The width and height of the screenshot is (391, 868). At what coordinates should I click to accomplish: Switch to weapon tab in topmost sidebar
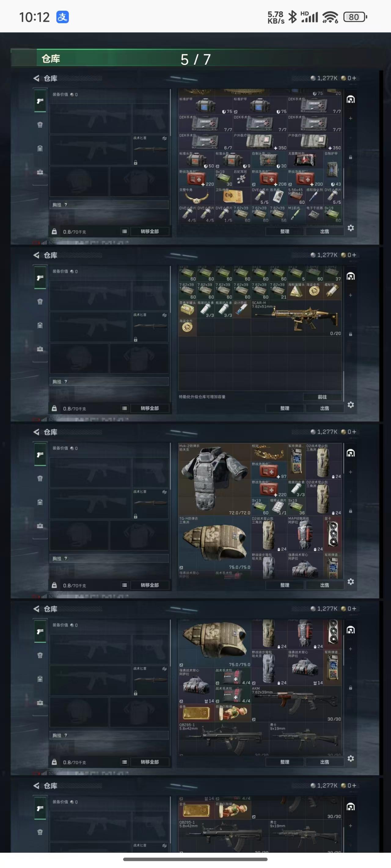point(40,101)
